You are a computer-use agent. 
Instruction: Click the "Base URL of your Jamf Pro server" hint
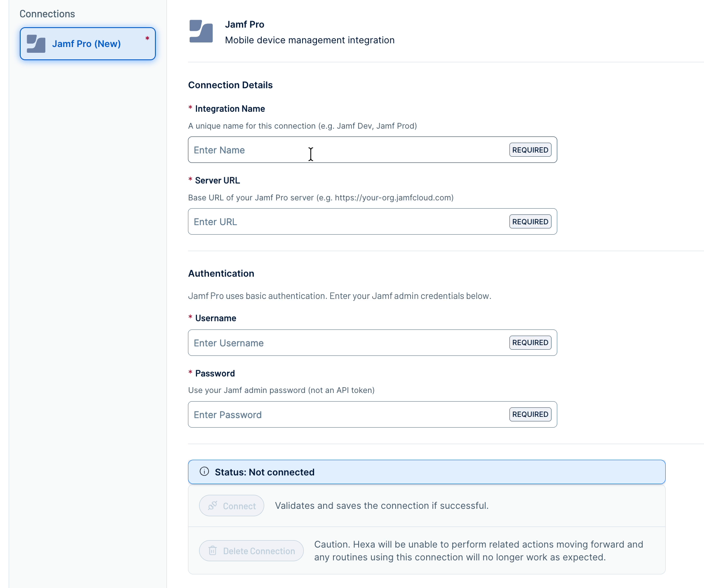point(321,198)
